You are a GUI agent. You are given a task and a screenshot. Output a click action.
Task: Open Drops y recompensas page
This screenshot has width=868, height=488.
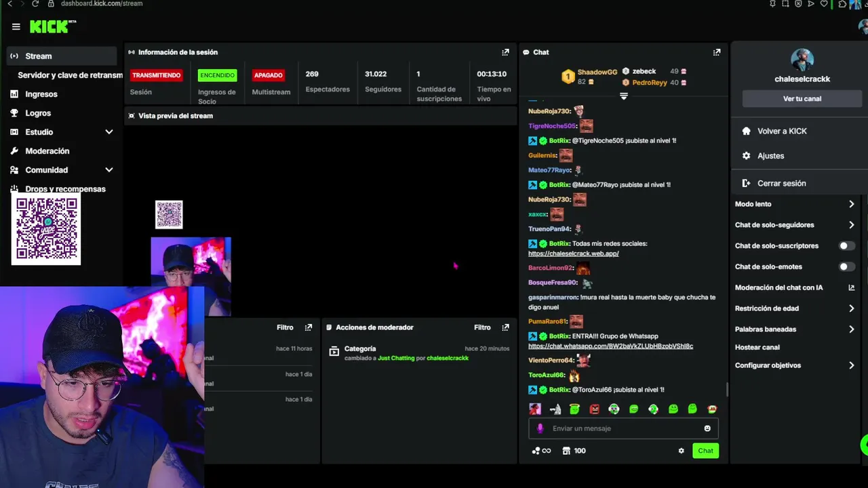click(65, 189)
